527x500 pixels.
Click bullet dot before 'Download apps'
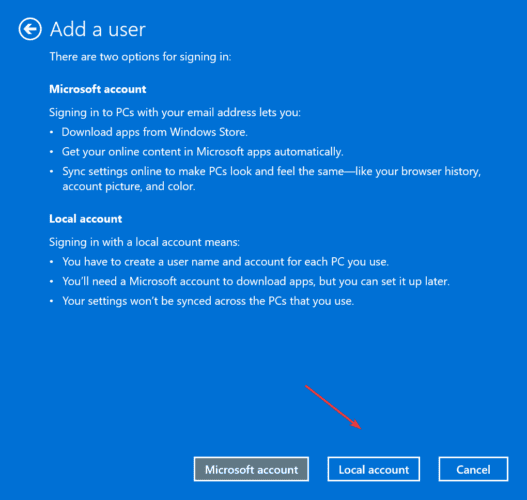click(x=51, y=132)
